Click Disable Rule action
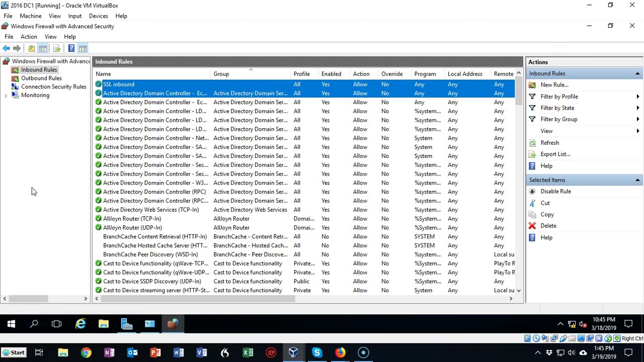Image resolution: width=644 pixels, height=362 pixels. [x=555, y=192]
